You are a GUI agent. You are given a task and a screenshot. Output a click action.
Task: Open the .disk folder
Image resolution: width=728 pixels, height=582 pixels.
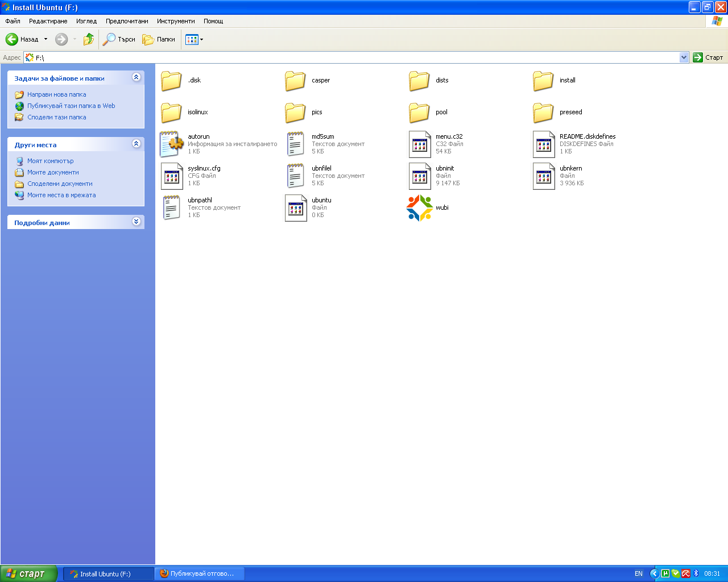180,81
